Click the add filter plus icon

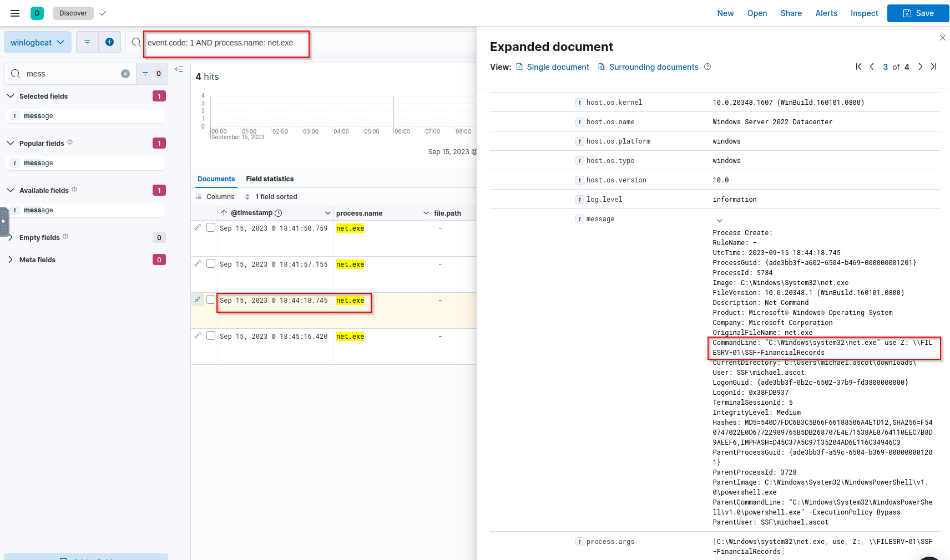109,42
